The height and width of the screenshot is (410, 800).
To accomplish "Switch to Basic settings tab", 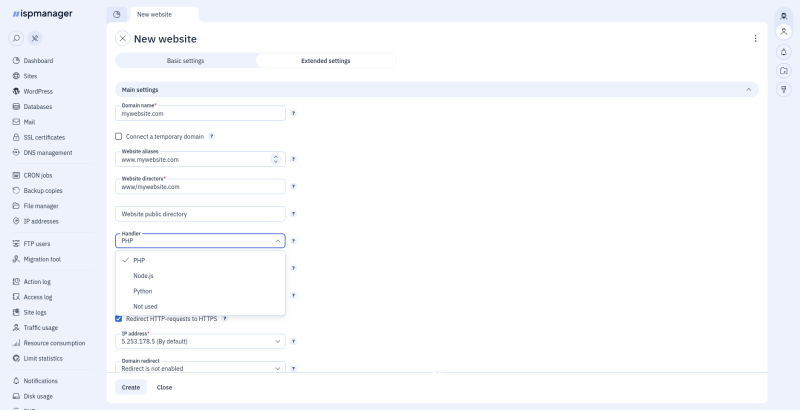I will point(185,61).
